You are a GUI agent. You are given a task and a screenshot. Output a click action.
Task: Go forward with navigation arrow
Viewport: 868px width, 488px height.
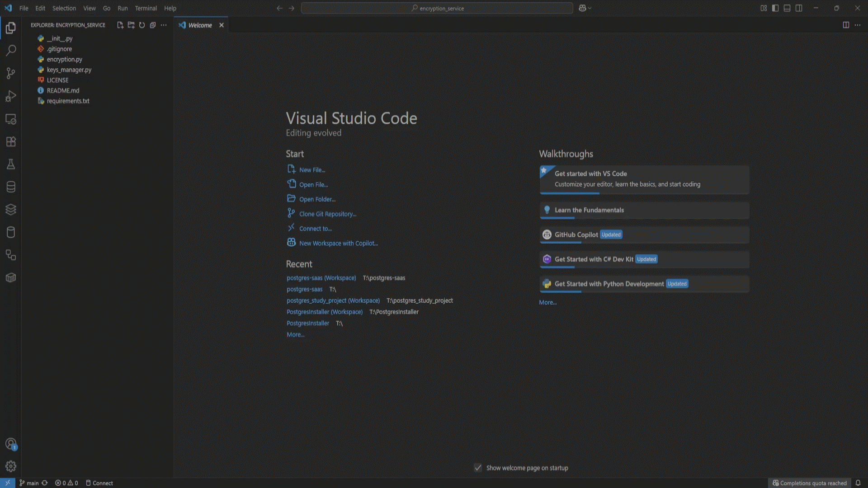291,8
